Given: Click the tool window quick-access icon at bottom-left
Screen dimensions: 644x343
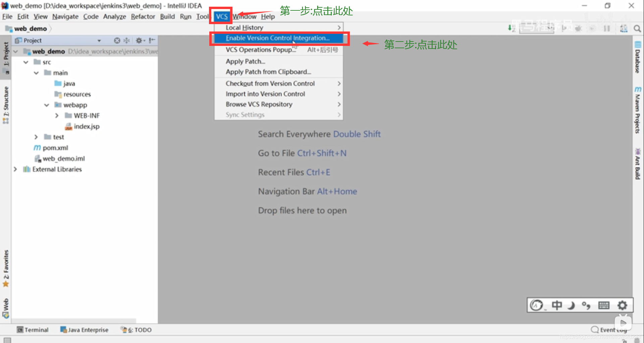Looking at the screenshot, I should click(x=7, y=340).
